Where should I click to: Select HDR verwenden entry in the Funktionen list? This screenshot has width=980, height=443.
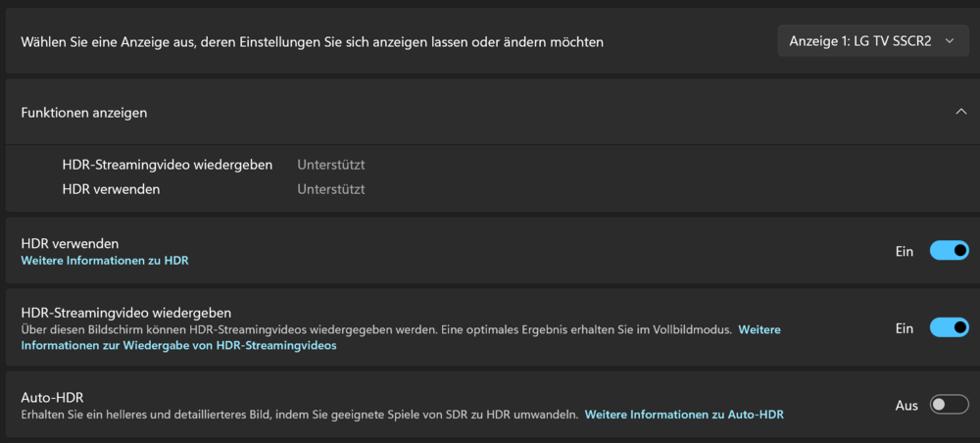pos(111,189)
